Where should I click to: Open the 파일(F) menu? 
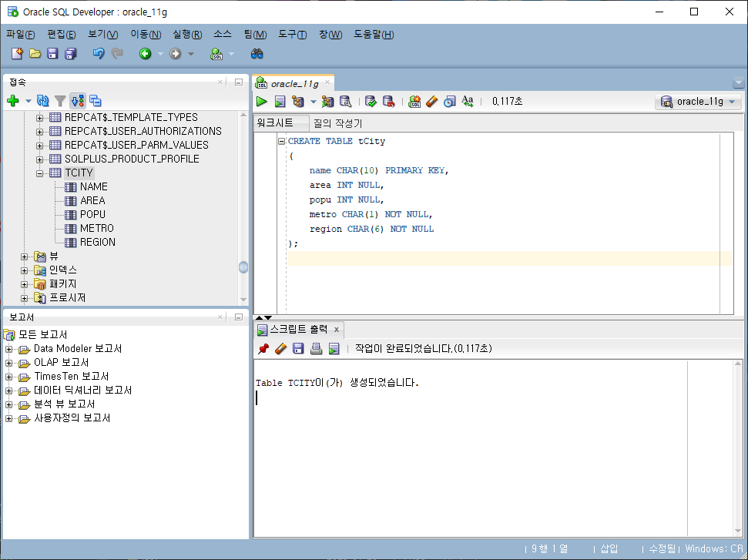click(x=21, y=35)
